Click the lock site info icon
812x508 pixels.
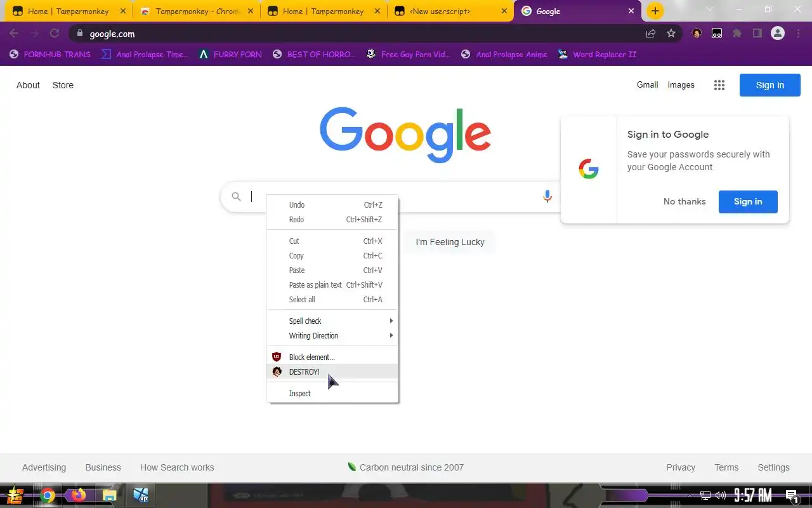click(x=79, y=34)
